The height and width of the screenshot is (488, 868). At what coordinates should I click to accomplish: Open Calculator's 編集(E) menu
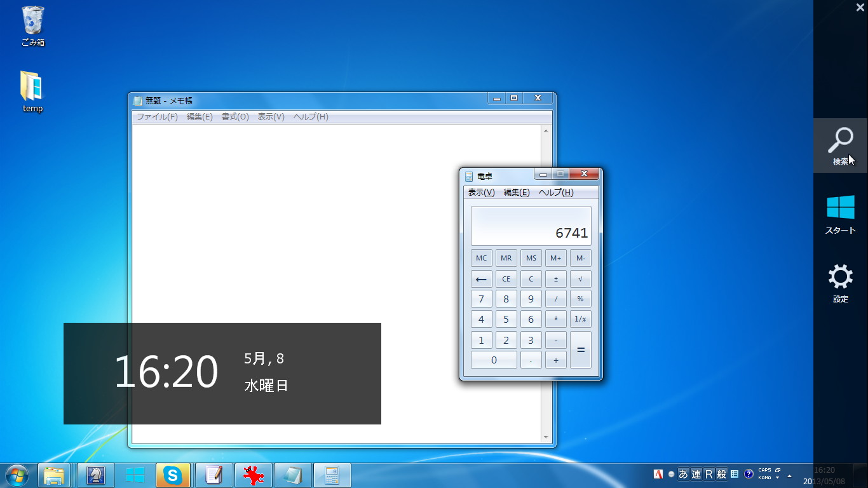tap(517, 193)
